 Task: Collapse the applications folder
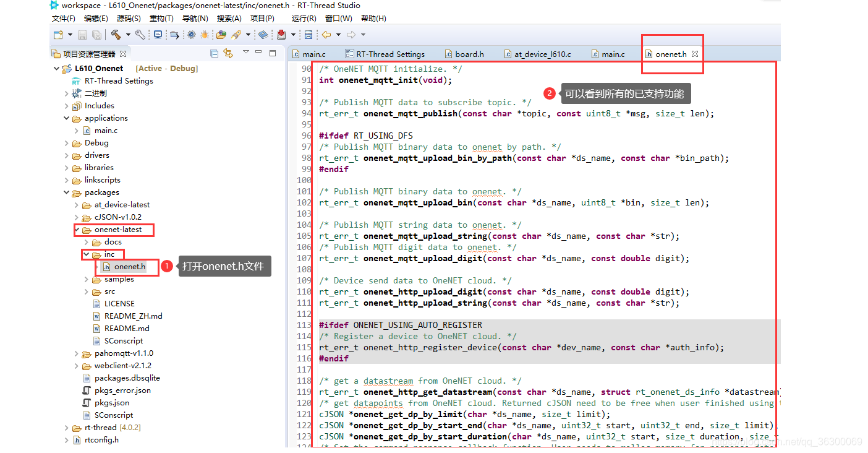pos(67,118)
